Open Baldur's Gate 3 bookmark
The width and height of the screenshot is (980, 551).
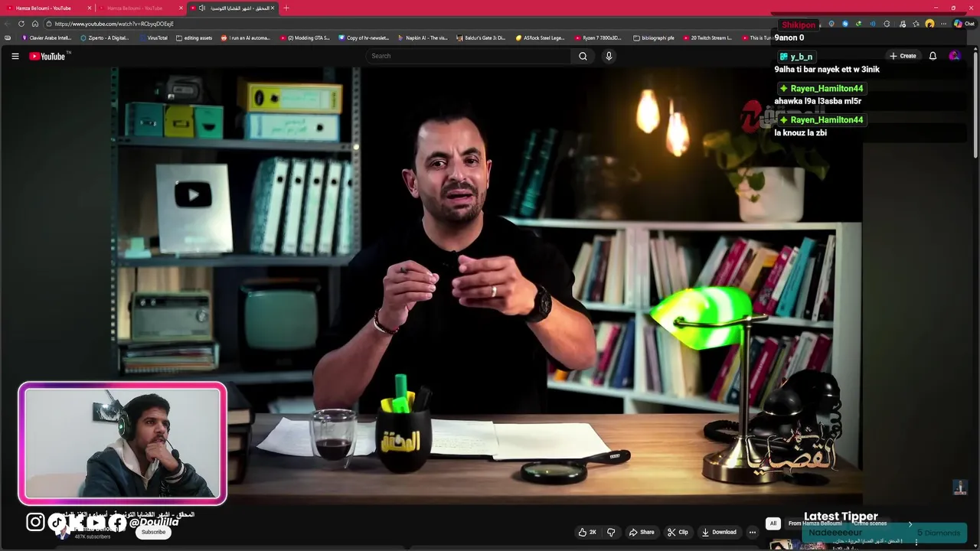coord(481,37)
